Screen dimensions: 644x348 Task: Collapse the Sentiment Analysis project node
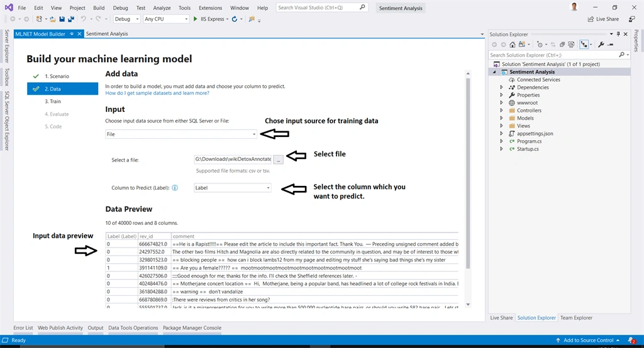pyautogui.click(x=494, y=72)
